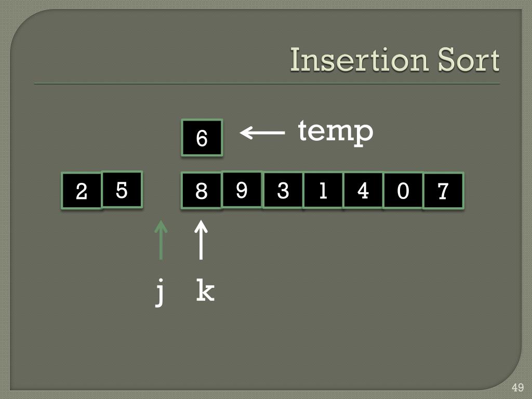This screenshot has height=399, width=532.
Task: Click the left-pointing arrow beside temp
Action: click(262, 132)
